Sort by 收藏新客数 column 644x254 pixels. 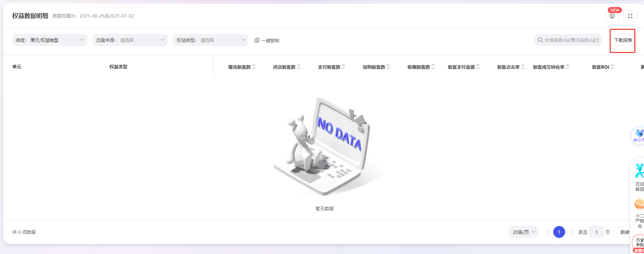tap(433, 67)
